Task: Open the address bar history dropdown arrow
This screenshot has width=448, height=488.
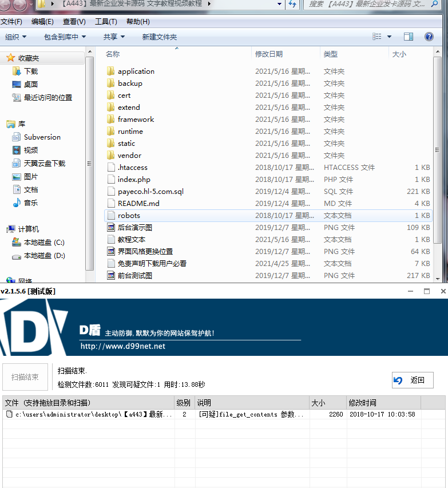Action: [x=279, y=4]
